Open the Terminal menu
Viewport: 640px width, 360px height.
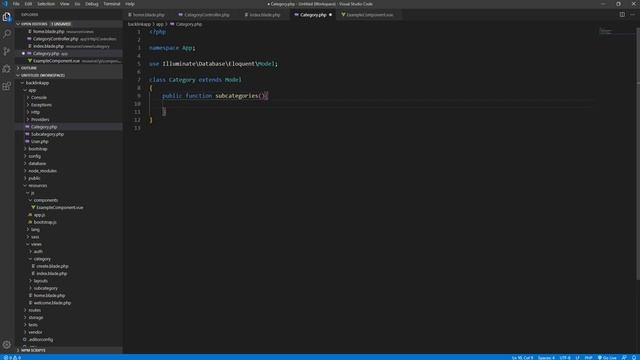(x=112, y=4)
